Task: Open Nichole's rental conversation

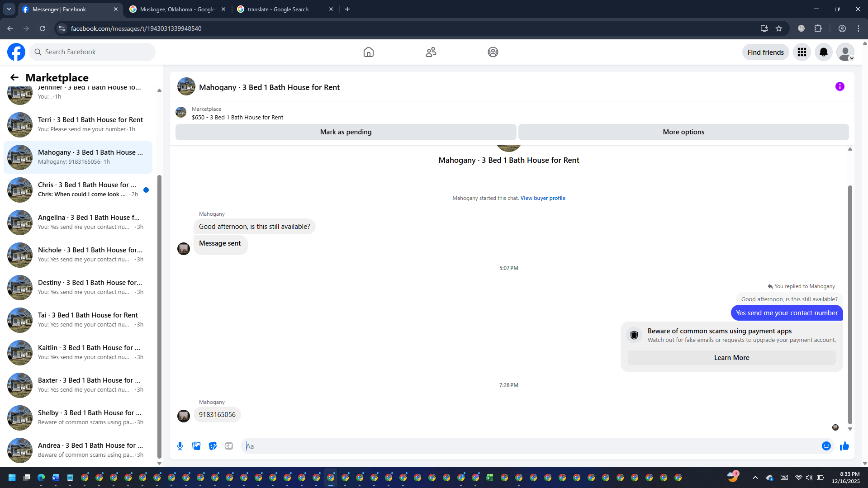Action: click(78, 255)
